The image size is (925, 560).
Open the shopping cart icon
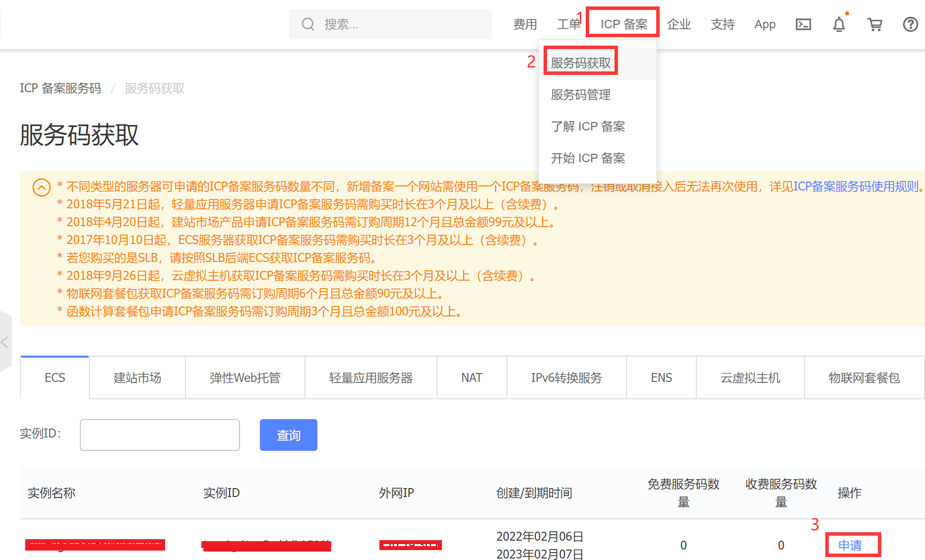pos(875,24)
